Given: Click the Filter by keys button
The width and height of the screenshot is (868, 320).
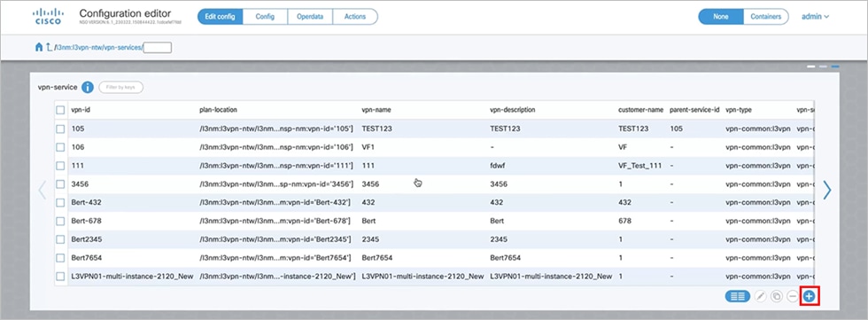Looking at the screenshot, I should pos(120,87).
